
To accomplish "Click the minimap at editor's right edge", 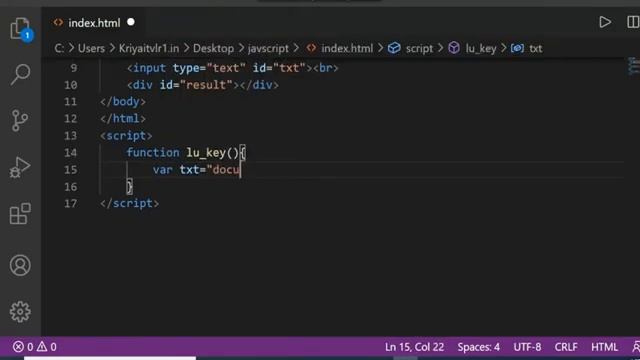I will coord(633,67).
